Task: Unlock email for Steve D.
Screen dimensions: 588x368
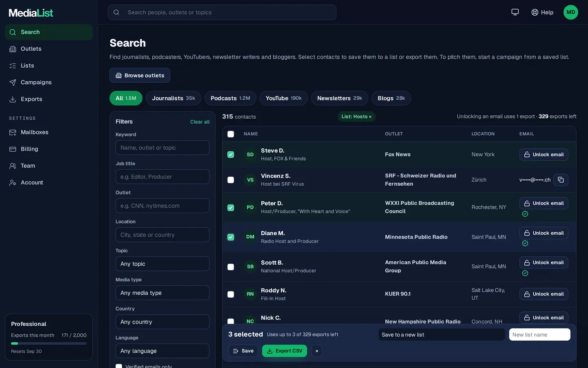Action: coord(544,155)
